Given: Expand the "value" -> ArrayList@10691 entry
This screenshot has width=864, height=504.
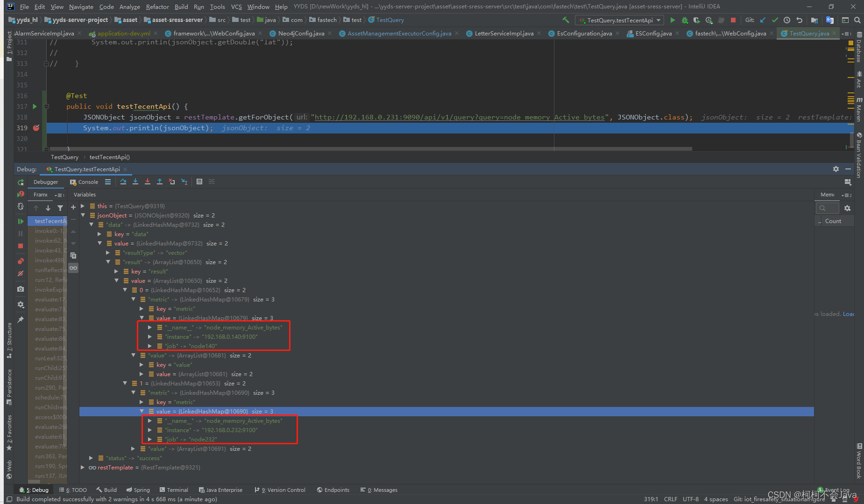Looking at the screenshot, I should pyautogui.click(x=133, y=448).
